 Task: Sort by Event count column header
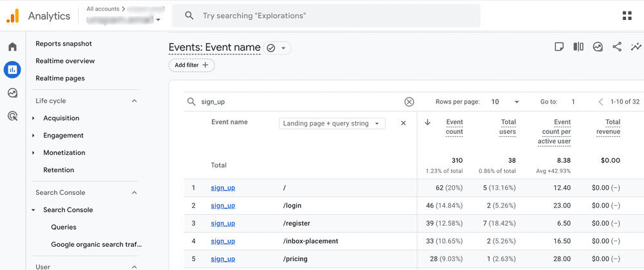[x=454, y=127]
